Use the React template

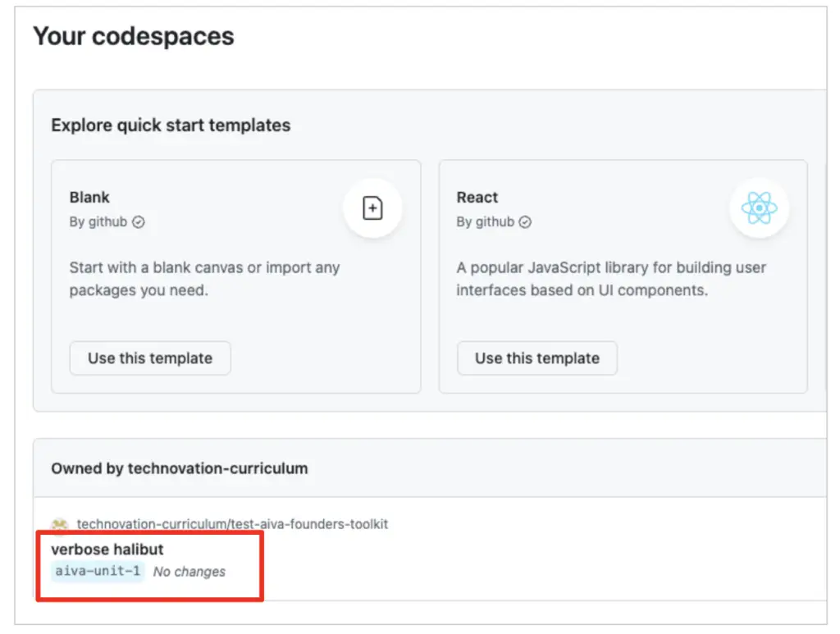pyautogui.click(x=536, y=358)
